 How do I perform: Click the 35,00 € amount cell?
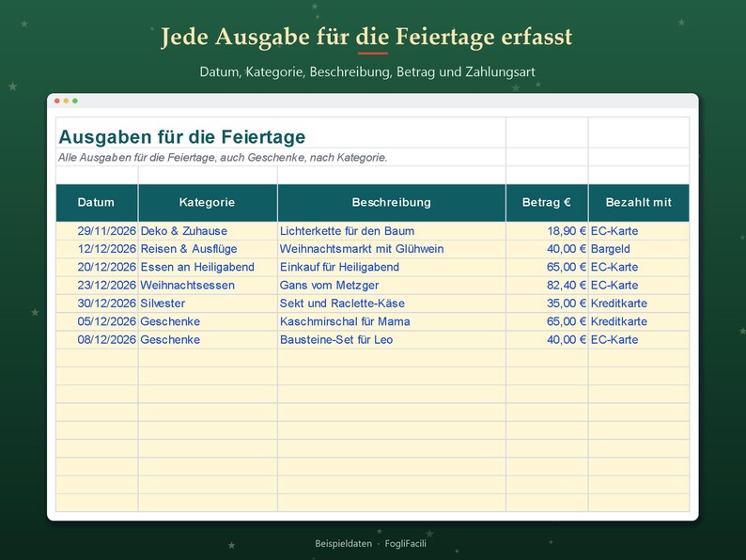pyautogui.click(x=547, y=303)
